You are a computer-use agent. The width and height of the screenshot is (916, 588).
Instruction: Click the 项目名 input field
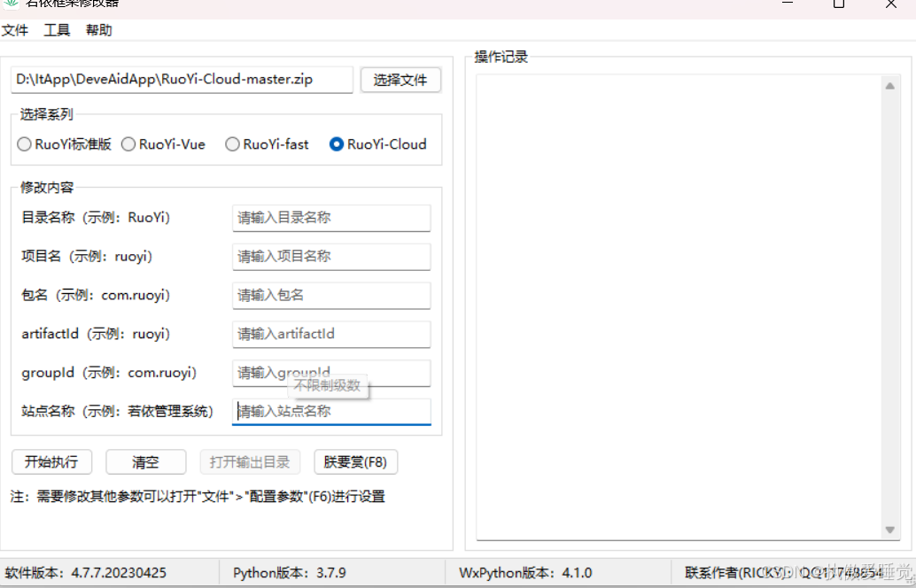pos(331,256)
